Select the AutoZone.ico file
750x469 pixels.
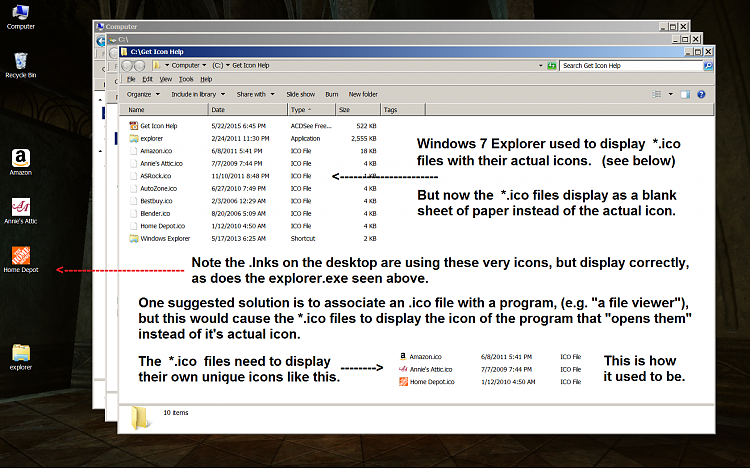[x=158, y=188]
